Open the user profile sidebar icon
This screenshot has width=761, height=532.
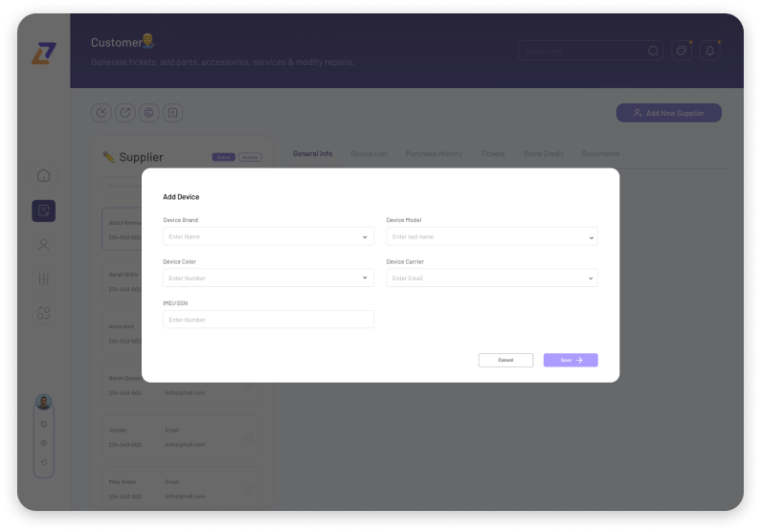click(43, 245)
